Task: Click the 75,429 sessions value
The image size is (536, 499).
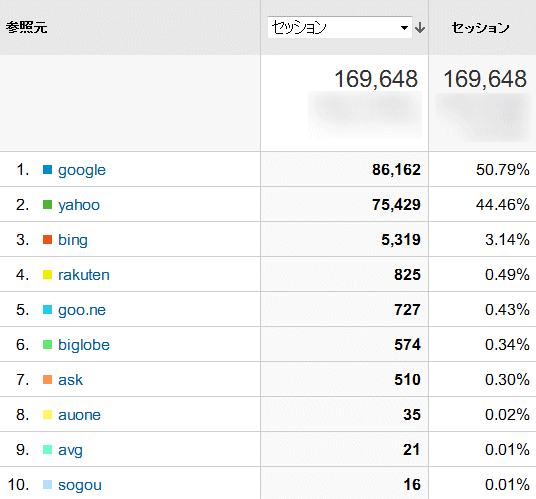Action: tap(396, 205)
